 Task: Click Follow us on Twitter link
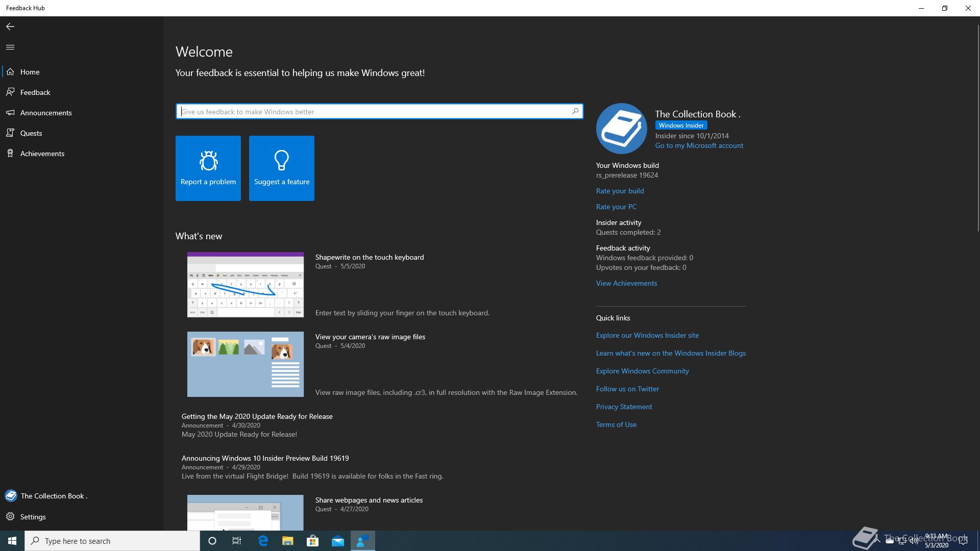point(627,389)
